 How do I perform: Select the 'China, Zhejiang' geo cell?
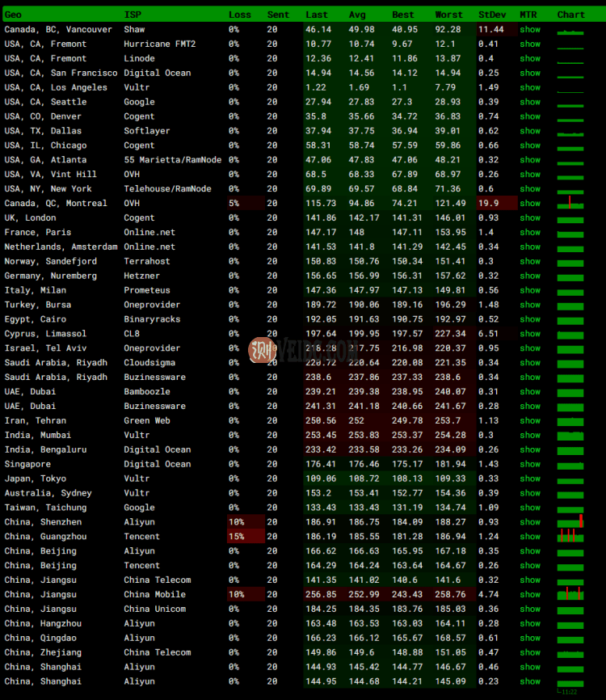coord(43,652)
